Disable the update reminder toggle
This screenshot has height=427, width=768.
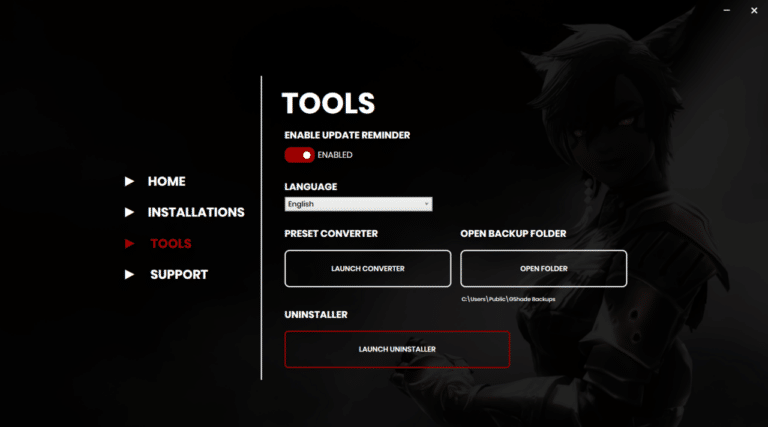[299, 155]
